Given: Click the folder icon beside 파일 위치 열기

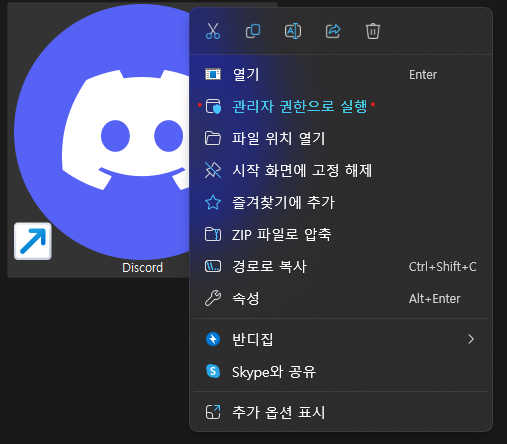Looking at the screenshot, I should tap(213, 138).
